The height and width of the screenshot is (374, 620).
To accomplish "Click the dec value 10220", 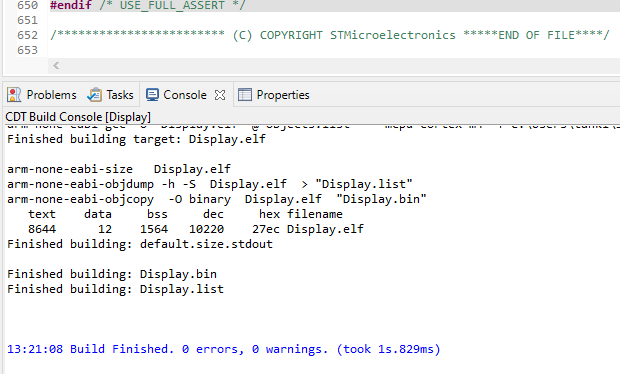I will 206,229.
